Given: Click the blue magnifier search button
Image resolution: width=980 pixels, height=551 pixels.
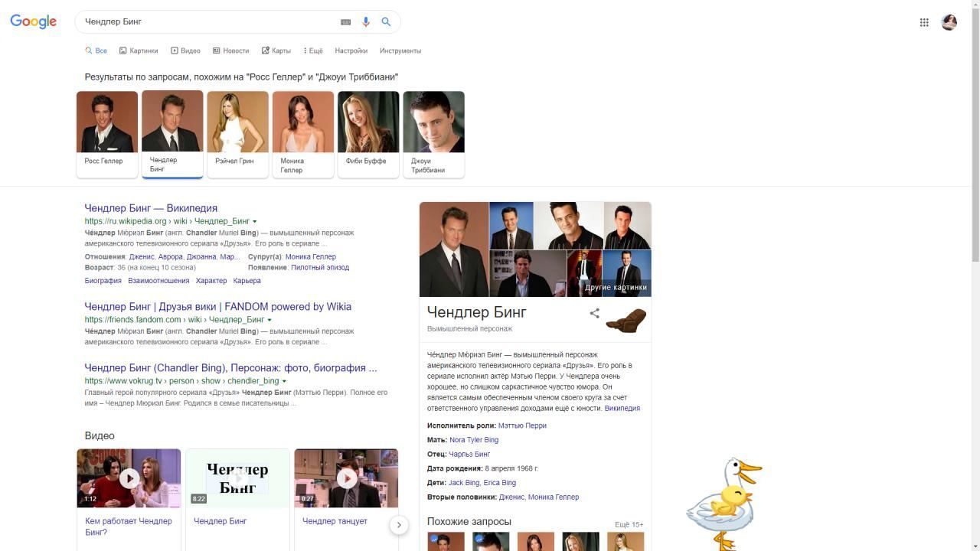Looking at the screenshot, I should (386, 22).
